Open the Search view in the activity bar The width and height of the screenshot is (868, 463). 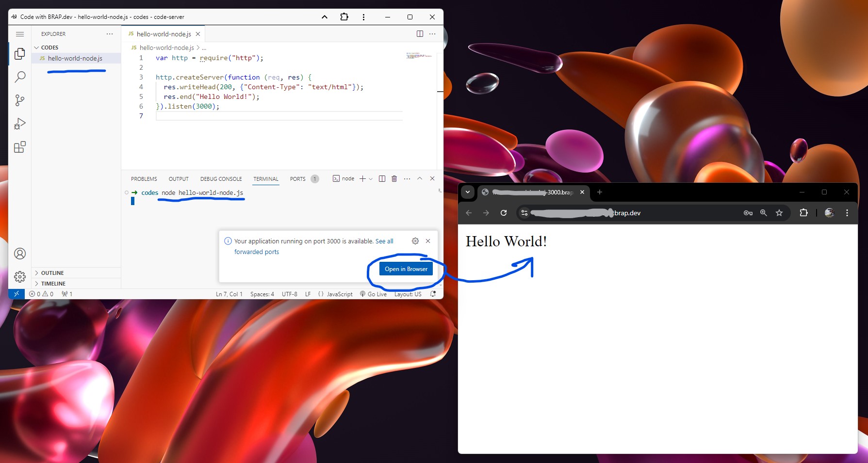(20, 77)
